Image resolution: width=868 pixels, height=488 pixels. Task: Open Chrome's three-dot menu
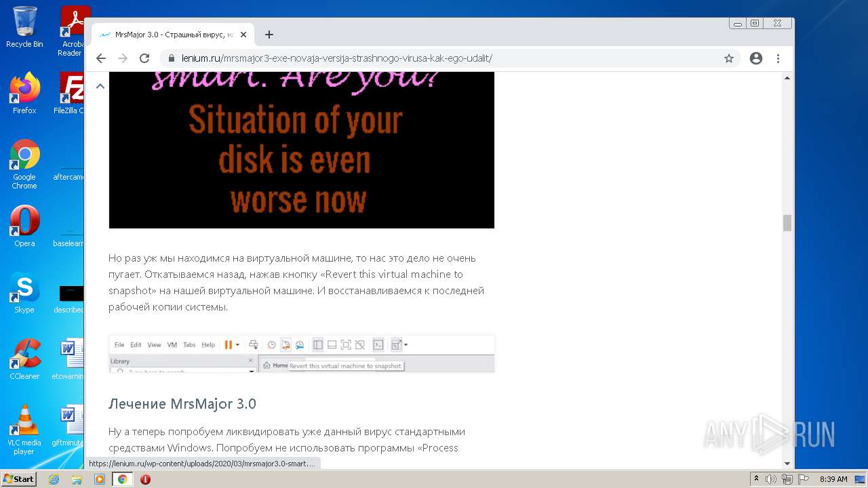point(778,58)
